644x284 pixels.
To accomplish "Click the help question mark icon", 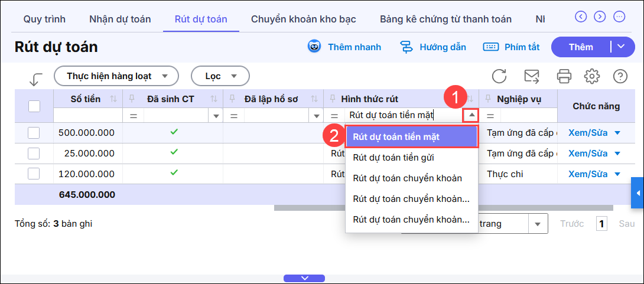I will click(x=620, y=76).
